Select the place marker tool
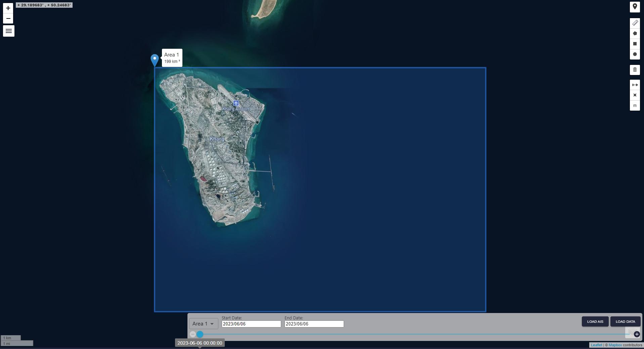 [x=635, y=7]
